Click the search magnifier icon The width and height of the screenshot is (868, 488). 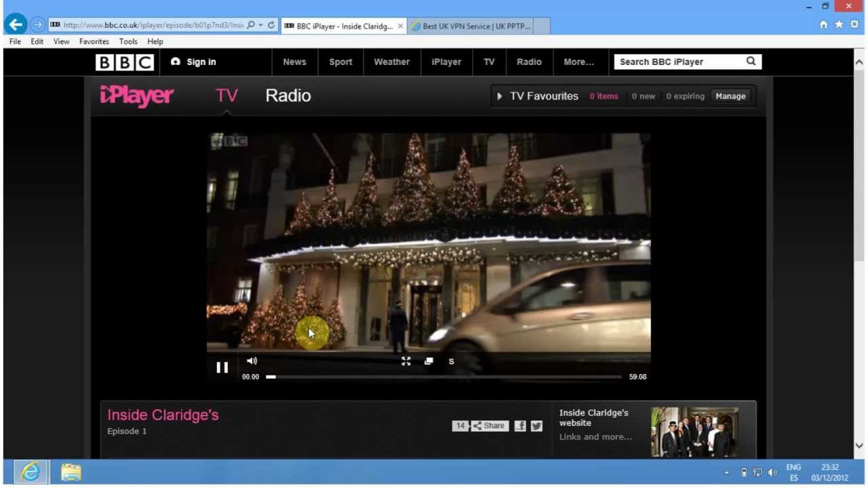pos(751,62)
